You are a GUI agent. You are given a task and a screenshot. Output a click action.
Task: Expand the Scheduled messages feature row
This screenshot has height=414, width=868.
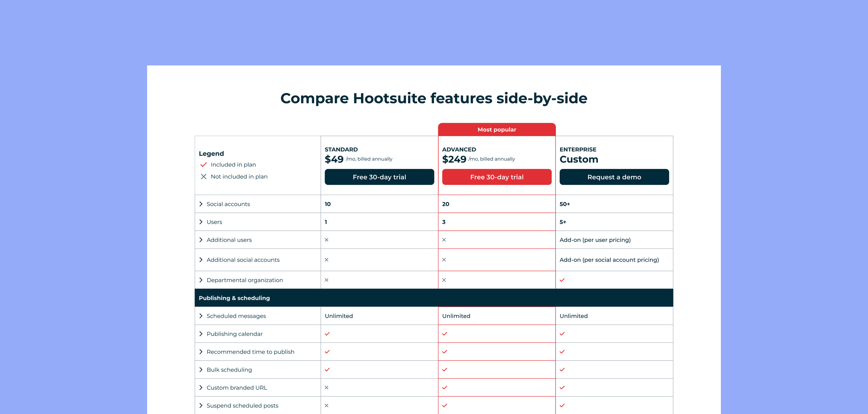pyautogui.click(x=201, y=316)
